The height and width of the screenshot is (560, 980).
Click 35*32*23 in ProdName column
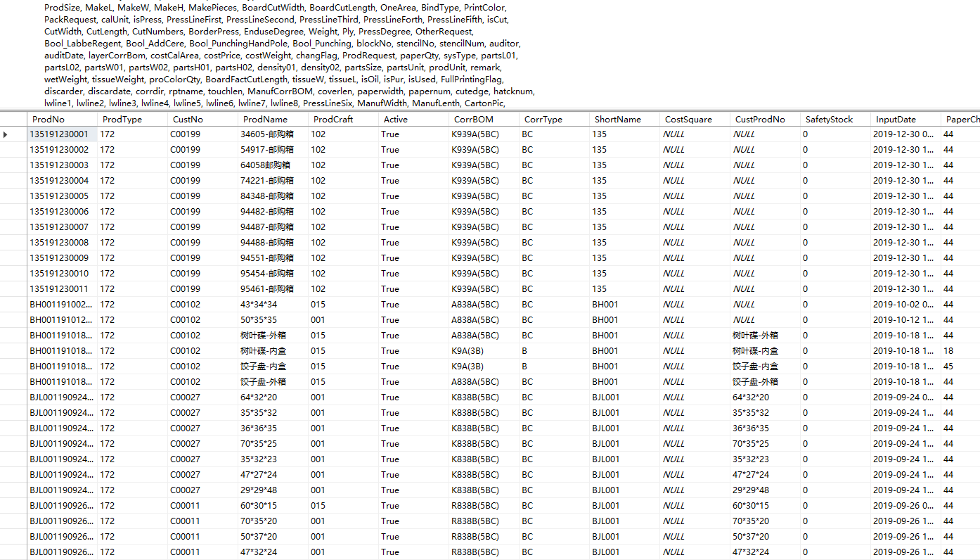click(273, 459)
